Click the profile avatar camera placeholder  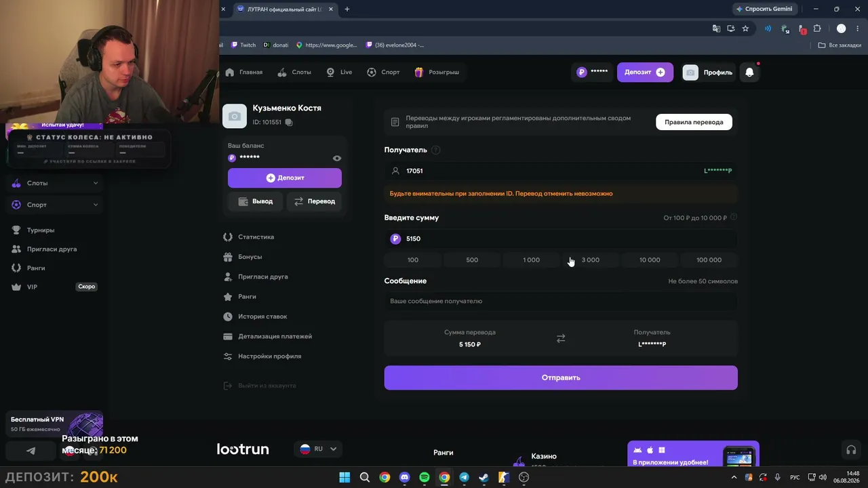pos(235,116)
